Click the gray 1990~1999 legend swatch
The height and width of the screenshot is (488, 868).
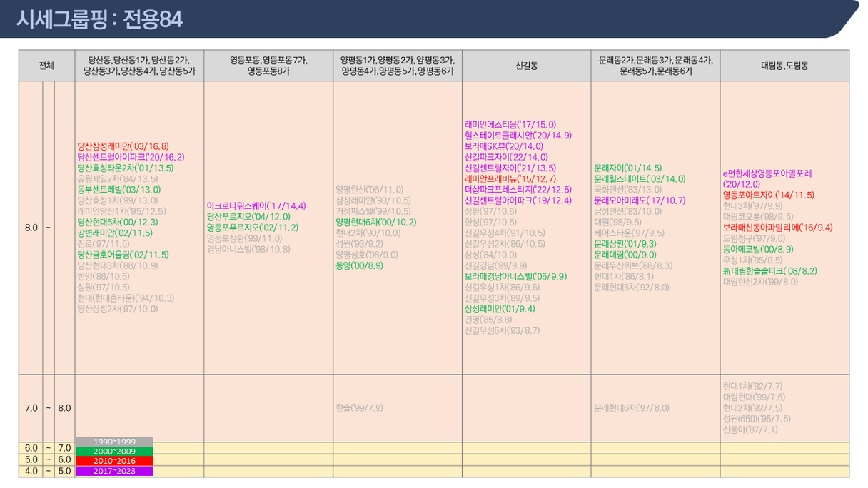click(x=114, y=442)
